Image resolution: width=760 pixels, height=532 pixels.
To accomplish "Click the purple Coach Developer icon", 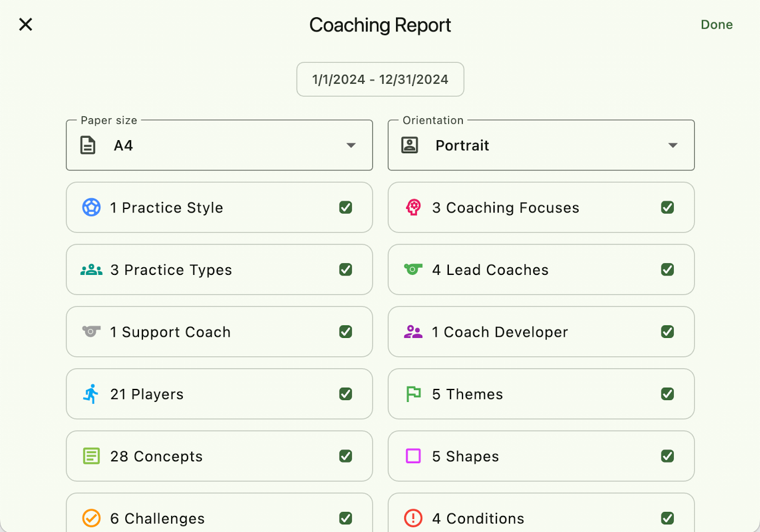I will tap(413, 332).
